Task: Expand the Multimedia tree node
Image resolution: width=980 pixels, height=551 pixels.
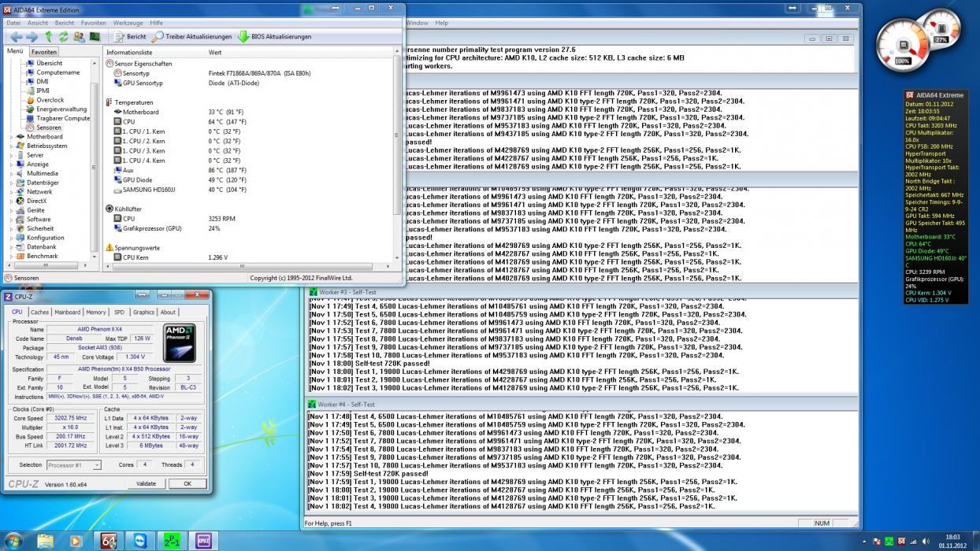Action: click(11, 173)
